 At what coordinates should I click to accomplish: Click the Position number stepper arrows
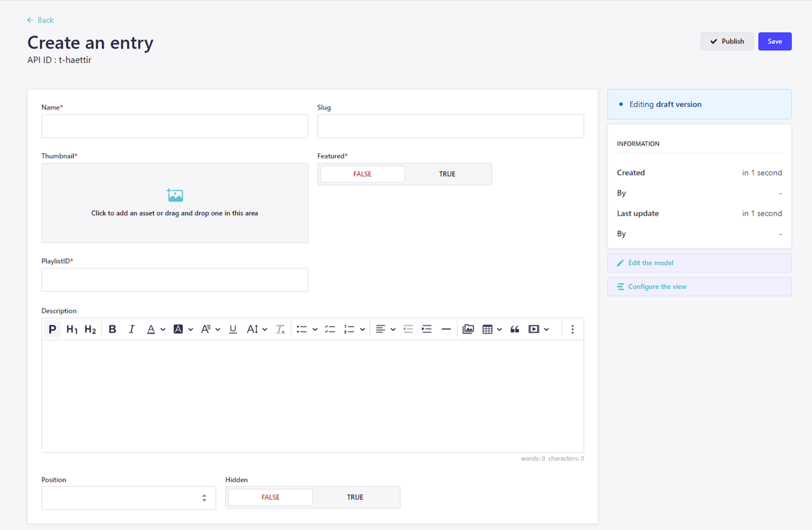point(204,498)
